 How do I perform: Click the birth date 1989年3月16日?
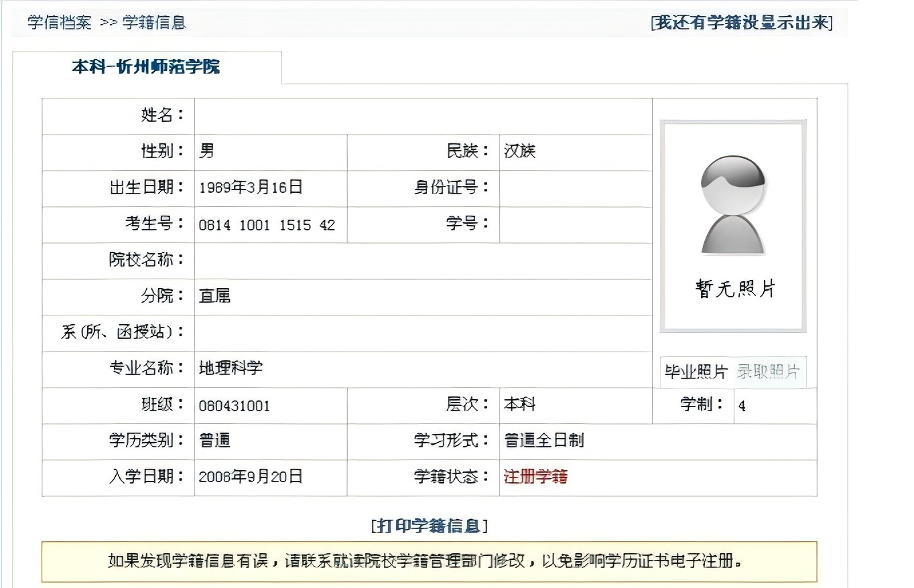251,188
